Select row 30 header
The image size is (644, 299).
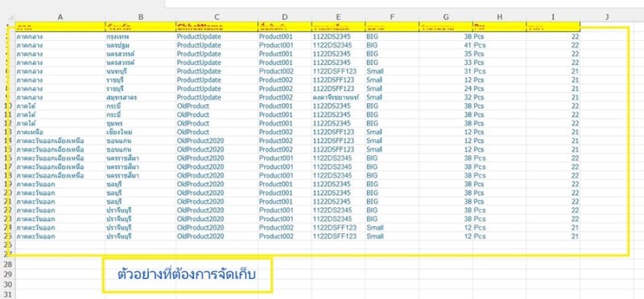pos(8,285)
